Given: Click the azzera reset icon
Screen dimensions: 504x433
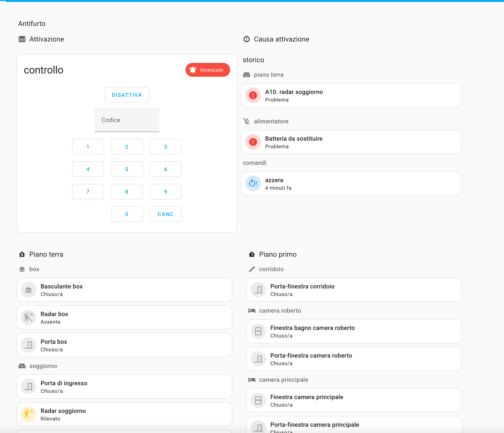Looking at the screenshot, I should (x=253, y=183).
